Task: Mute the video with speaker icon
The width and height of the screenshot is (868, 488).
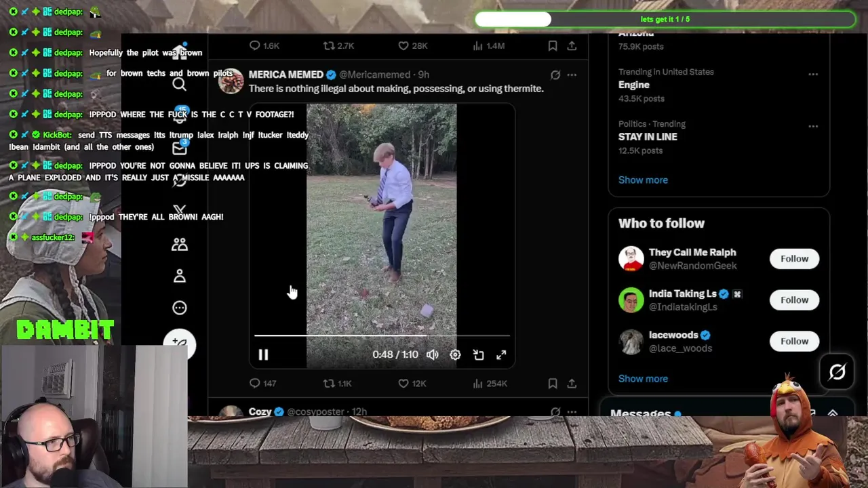Action: pos(432,354)
